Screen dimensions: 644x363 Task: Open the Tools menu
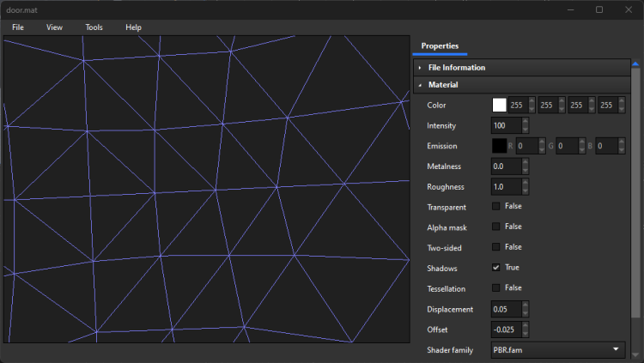point(94,27)
